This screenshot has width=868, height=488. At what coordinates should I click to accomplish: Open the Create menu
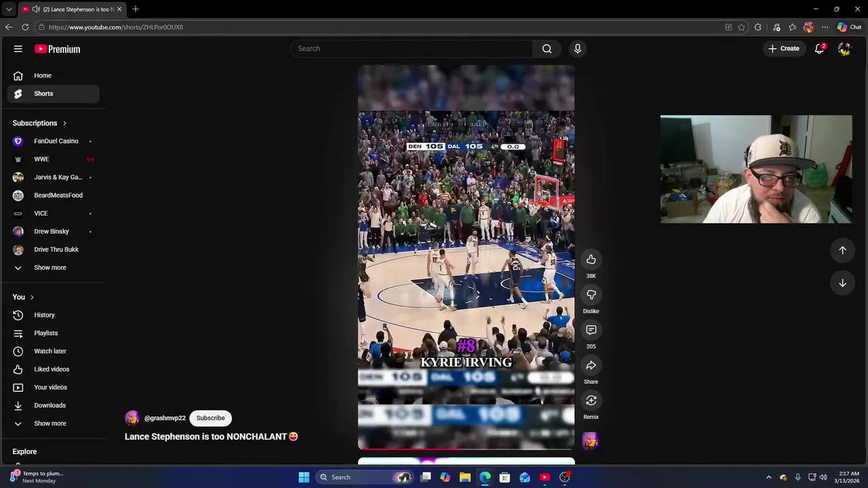pos(783,49)
